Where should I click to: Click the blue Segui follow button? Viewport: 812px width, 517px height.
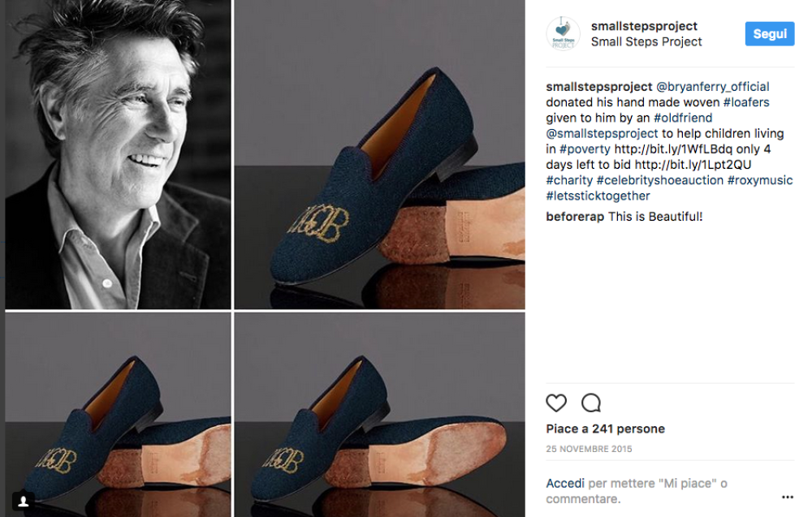tap(769, 34)
